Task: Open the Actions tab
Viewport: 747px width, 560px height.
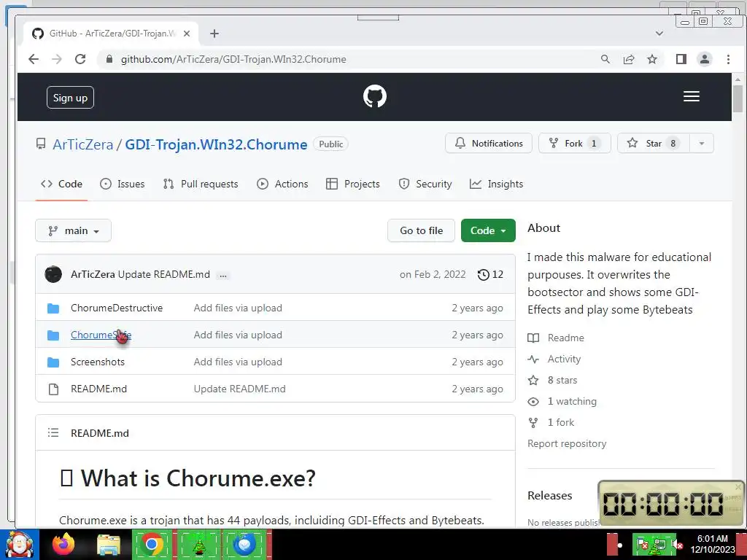Action: pos(282,184)
